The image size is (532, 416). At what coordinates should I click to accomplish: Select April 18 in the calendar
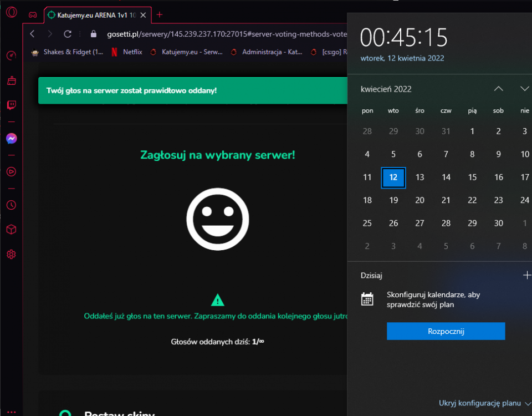[367, 200]
